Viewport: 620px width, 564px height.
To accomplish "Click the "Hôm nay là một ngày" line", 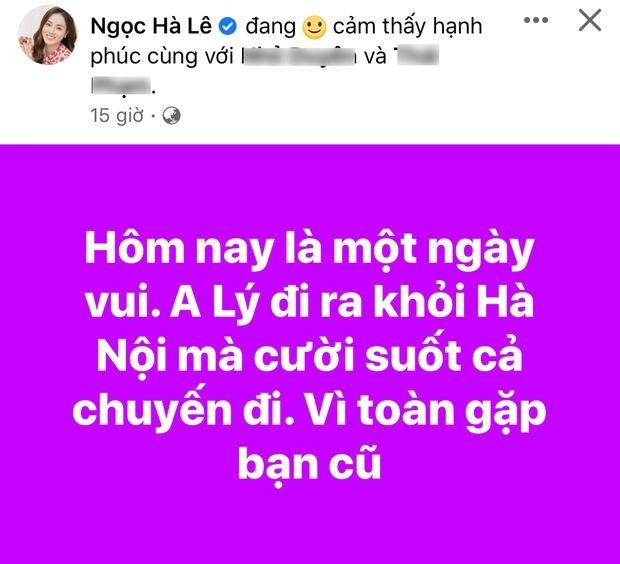I will [310, 252].
